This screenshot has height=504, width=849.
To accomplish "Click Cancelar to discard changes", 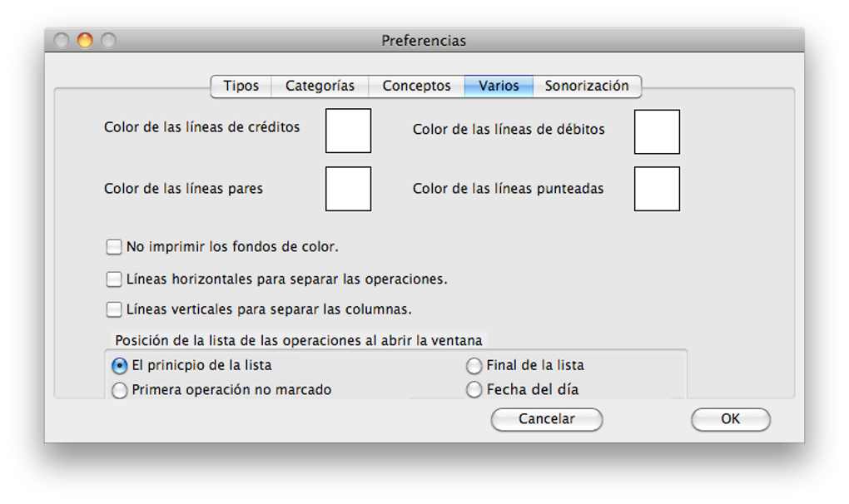I will point(546,419).
